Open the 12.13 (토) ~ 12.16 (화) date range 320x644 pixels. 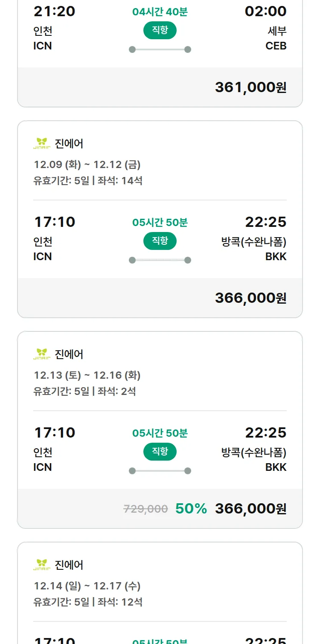click(87, 375)
